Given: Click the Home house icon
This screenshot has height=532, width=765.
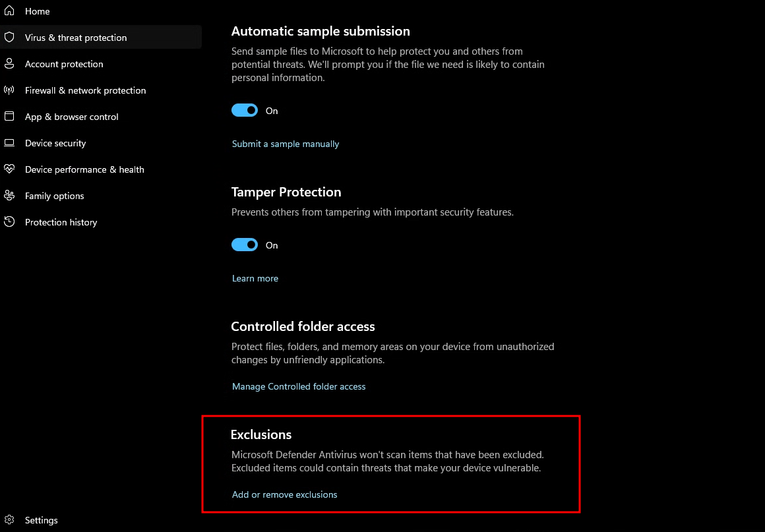Looking at the screenshot, I should (x=9, y=11).
